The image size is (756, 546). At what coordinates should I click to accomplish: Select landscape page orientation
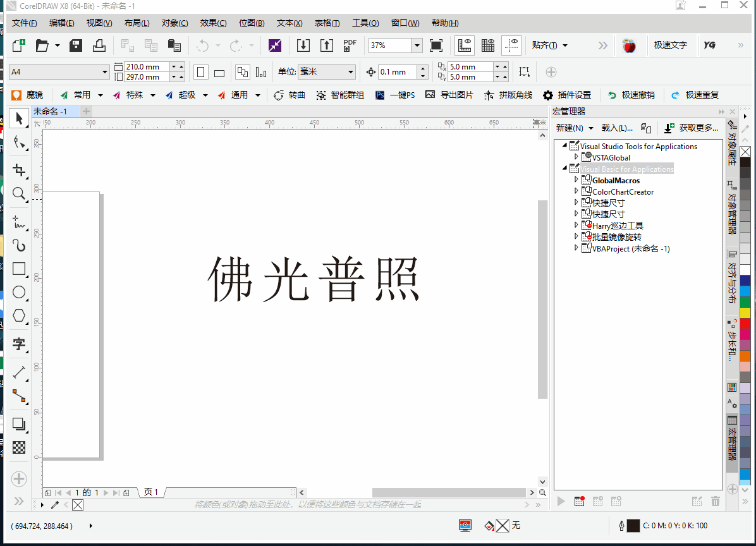pos(219,73)
